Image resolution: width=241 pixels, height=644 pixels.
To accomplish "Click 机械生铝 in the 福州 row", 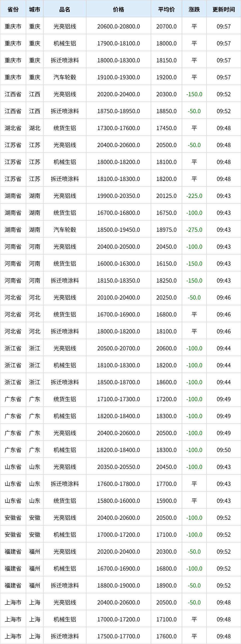I will pos(65,568).
